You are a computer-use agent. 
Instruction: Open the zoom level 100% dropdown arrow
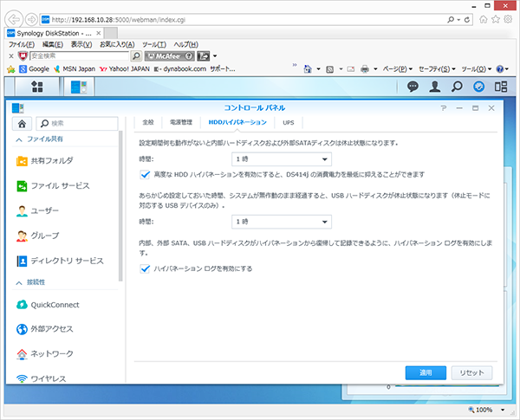(x=503, y=410)
